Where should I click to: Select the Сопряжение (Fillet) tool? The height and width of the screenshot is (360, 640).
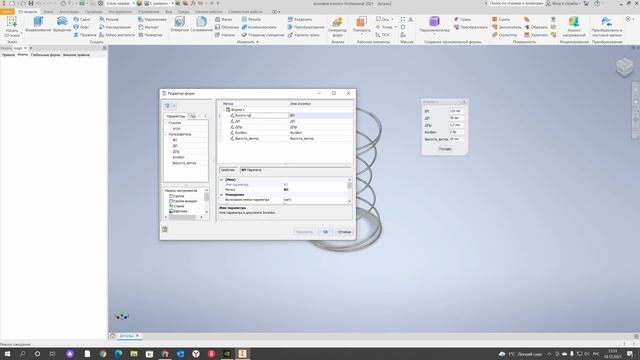pyautogui.click(x=201, y=24)
